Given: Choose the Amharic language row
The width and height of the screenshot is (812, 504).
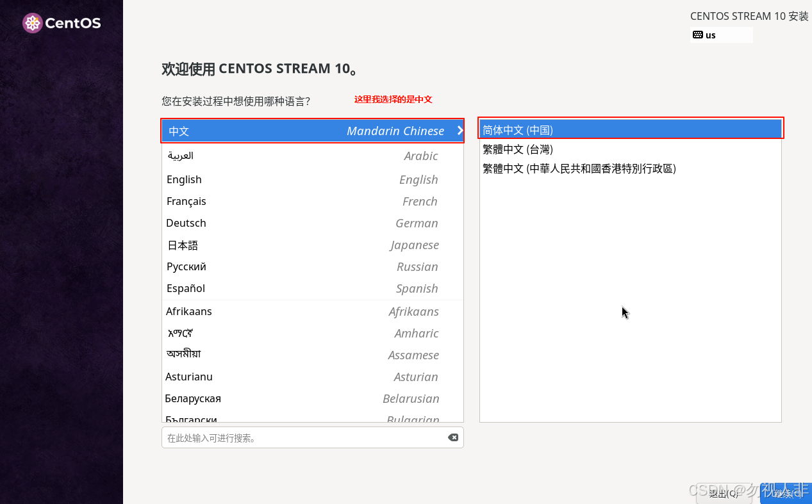Looking at the screenshot, I should 313,333.
